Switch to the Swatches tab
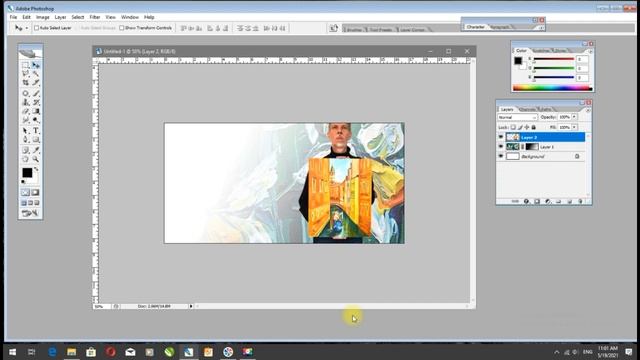The height and width of the screenshot is (360, 640). pos(541,51)
